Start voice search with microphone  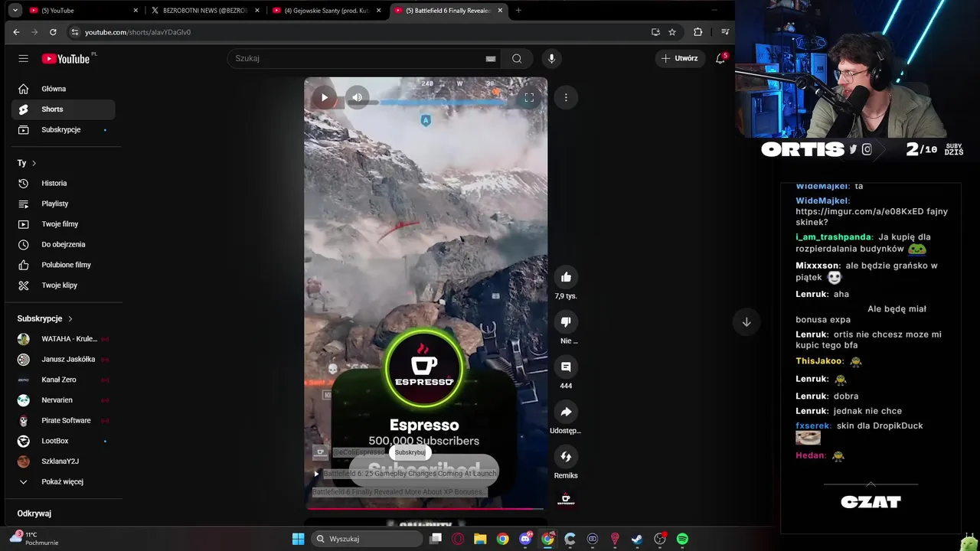551,58
